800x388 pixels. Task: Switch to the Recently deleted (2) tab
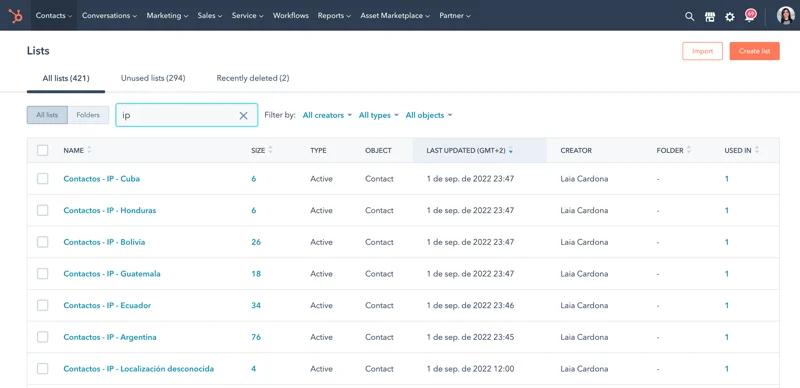[253, 78]
